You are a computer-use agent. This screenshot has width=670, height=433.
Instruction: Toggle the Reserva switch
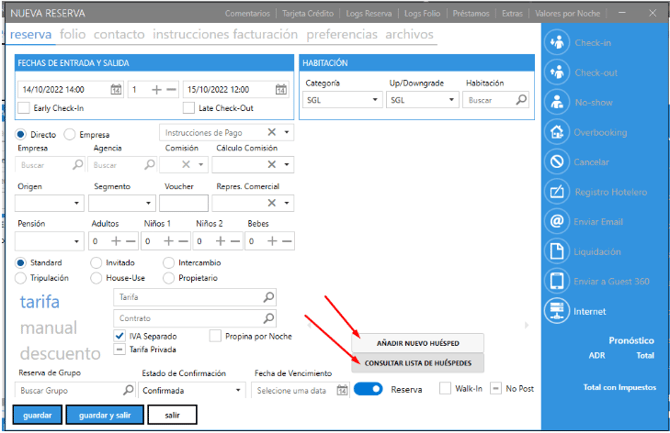point(368,389)
